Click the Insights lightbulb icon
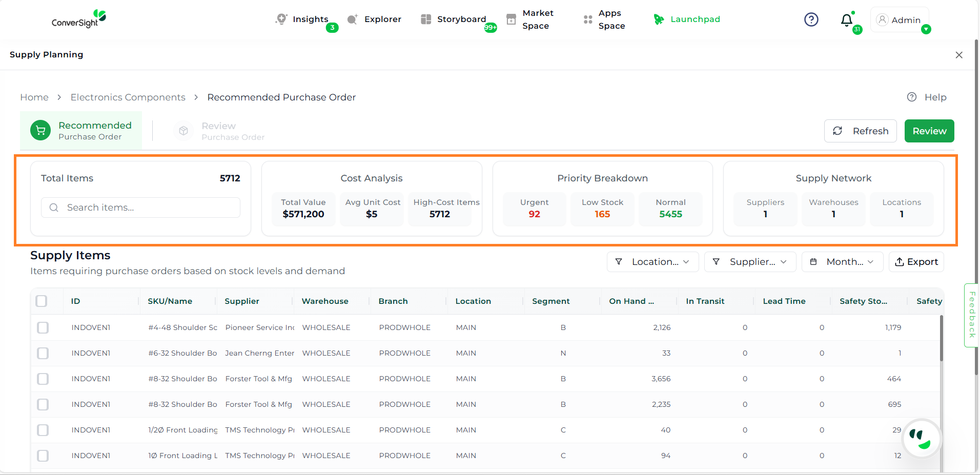This screenshot has height=475, width=980. [281, 19]
